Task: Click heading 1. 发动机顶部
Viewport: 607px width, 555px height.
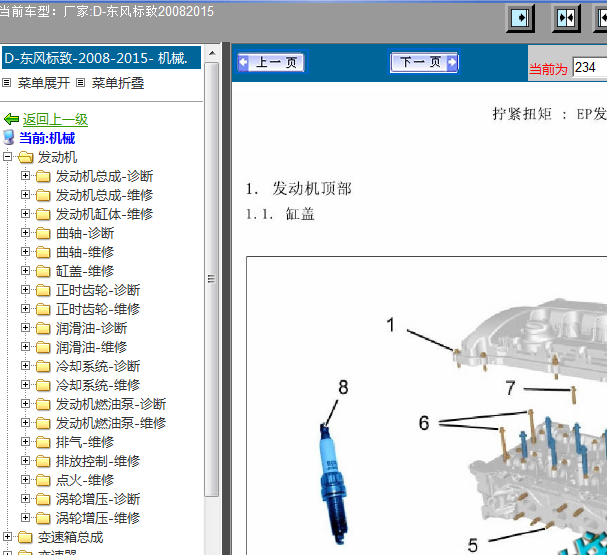Action: point(298,189)
